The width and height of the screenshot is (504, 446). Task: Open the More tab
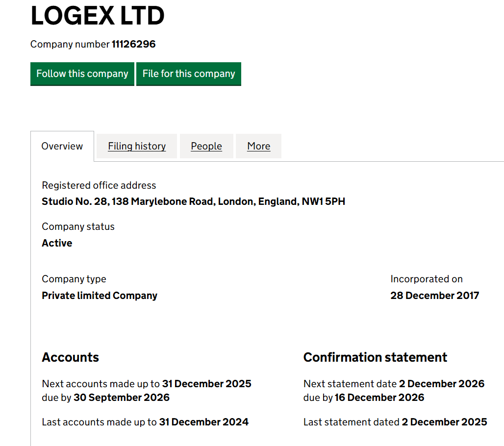(x=259, y=146)
